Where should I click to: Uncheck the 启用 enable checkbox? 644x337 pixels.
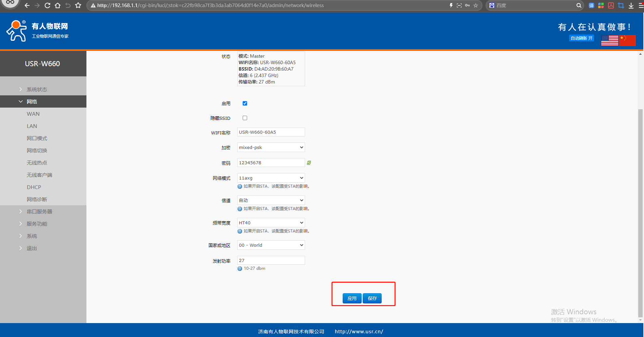245,104
